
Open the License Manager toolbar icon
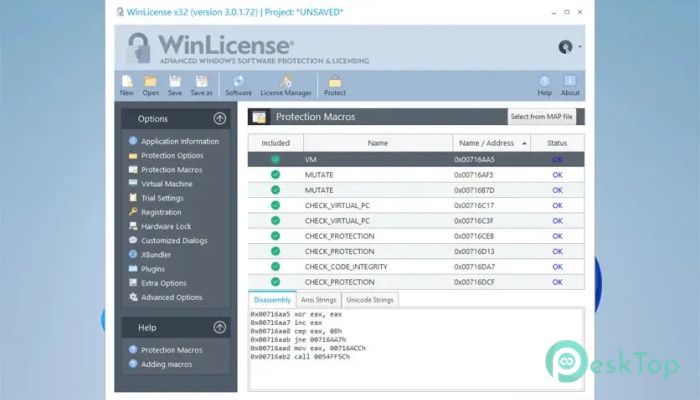click(x=286, y=85)
